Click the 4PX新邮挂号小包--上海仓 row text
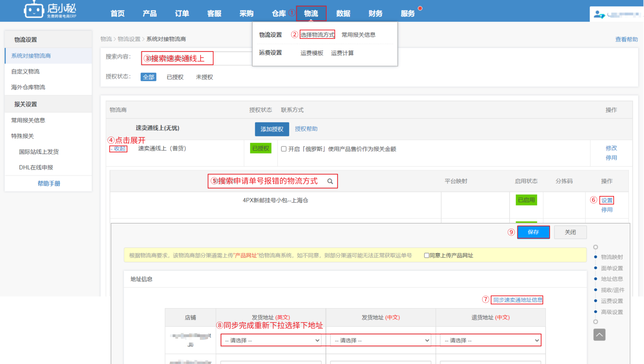644x364 pixels. (275, 200)
